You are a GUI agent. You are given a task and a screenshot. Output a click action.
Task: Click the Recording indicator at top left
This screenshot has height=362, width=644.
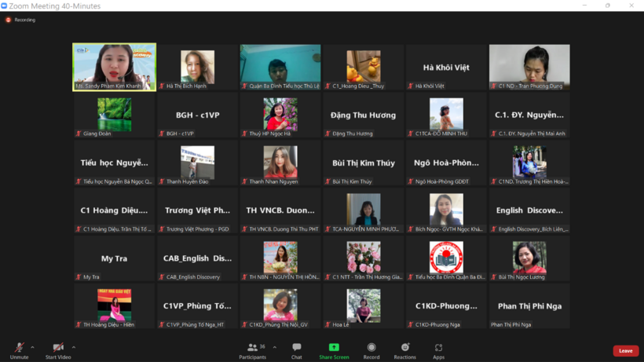coord(20,20)
